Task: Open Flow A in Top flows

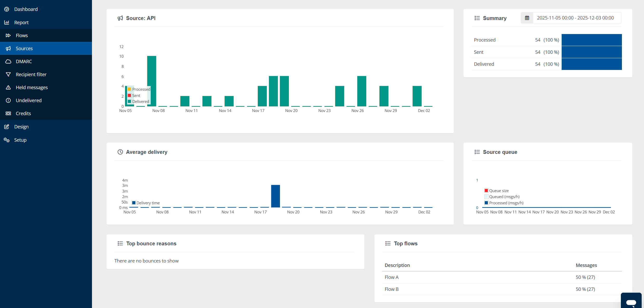Action: point(391,277)
